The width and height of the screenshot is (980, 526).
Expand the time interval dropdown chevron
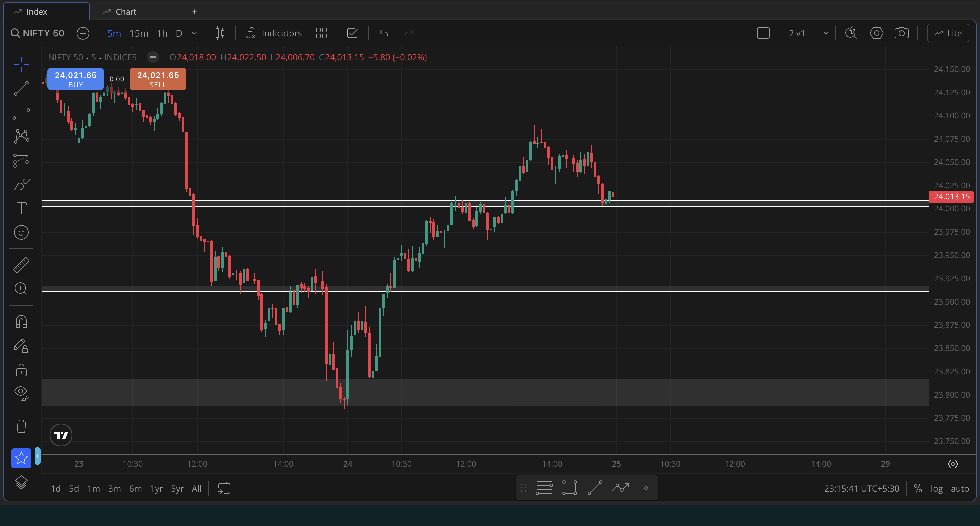[x=194, y=33]
